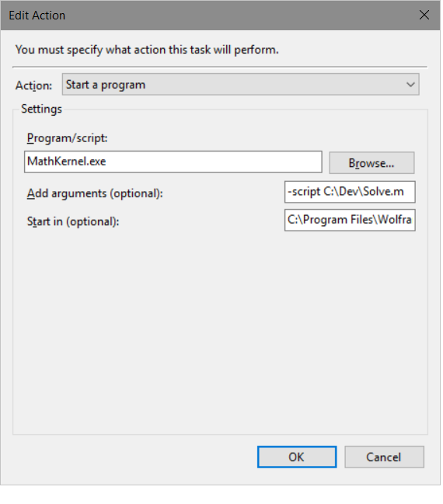Viewport: 443px width, 504px height.
Task: Click the Start in (optional): label
Action: [73, 221]
